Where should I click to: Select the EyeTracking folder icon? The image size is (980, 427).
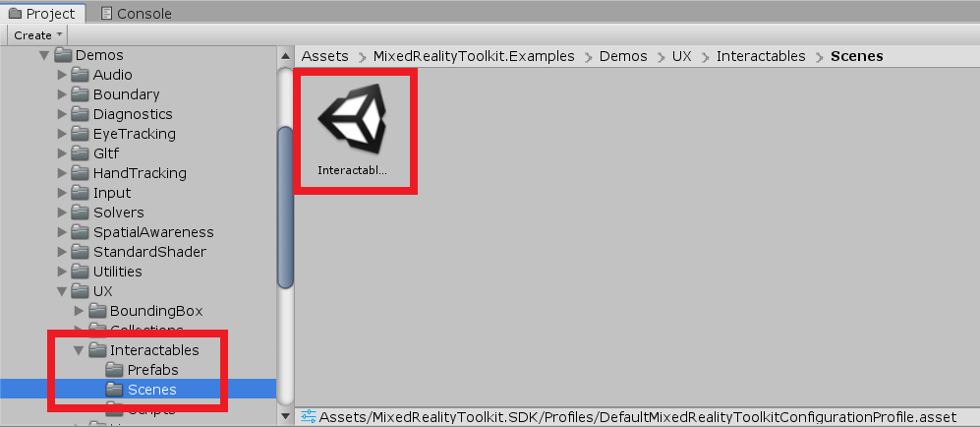[80, 134]
